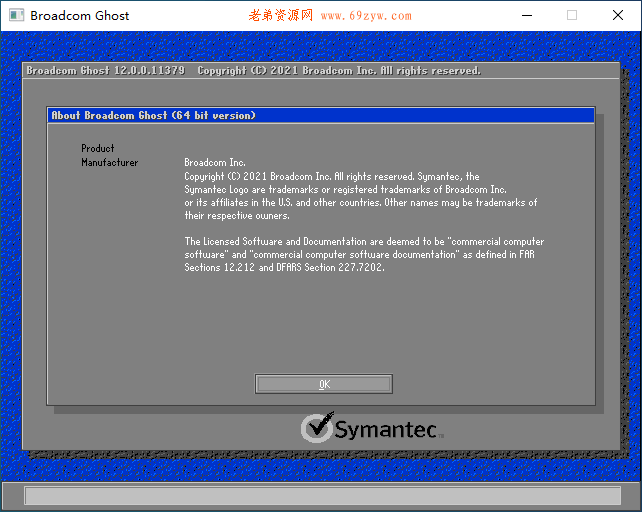Click the "Broadcom Inc." manufacturer value

pyautogui.click(x=215, y=162)
